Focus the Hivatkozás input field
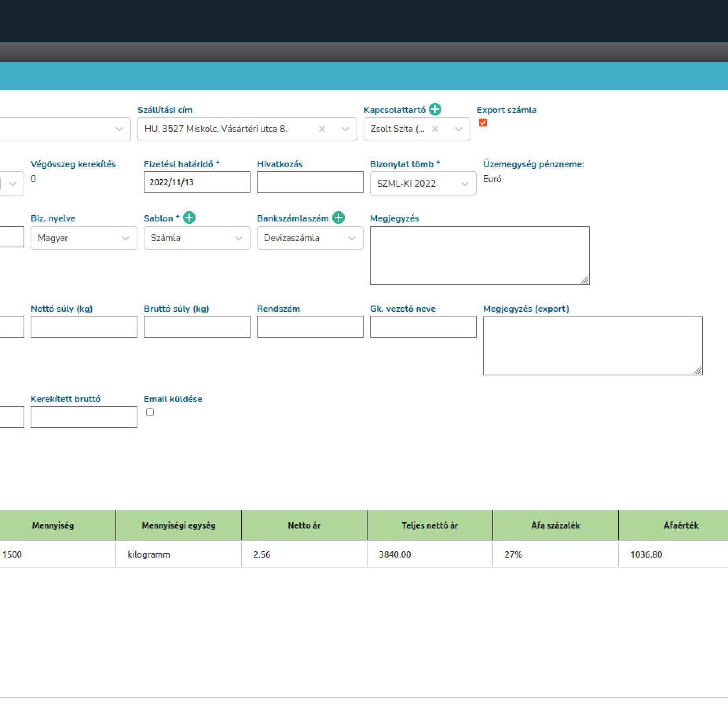The width and height of the screenshot is (728, 728). [310, 182]
